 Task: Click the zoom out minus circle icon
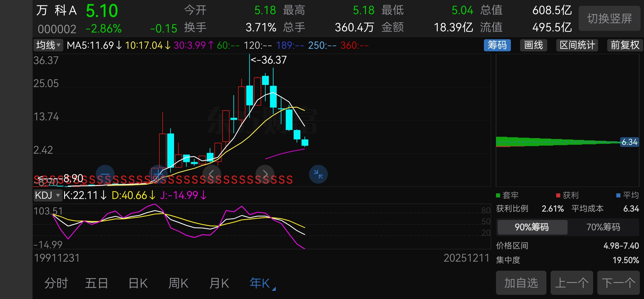105,174
